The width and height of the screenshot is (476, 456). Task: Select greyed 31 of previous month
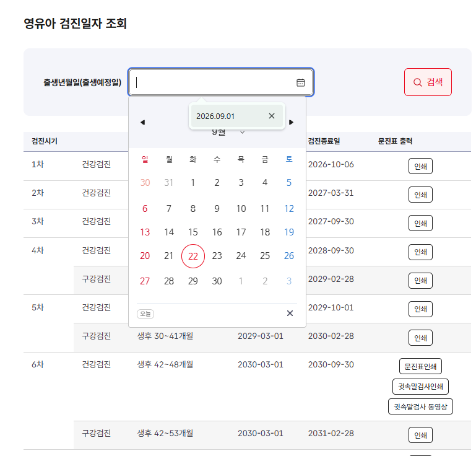[x=169, y=183]
